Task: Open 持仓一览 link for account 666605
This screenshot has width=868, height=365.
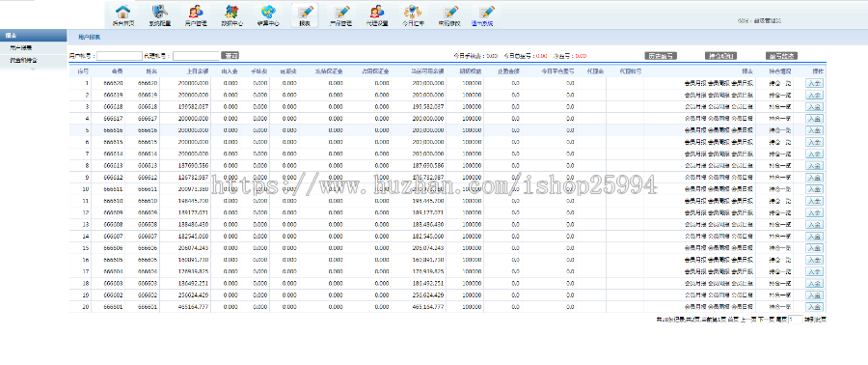Action: pyautogui.click(x=780, y=260)
